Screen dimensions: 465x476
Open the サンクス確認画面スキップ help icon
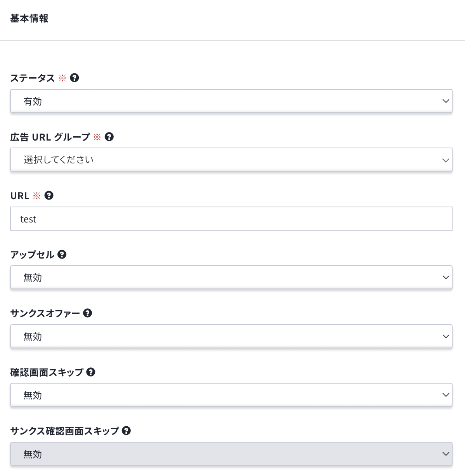pyautogui.click(x=127, y=430)
